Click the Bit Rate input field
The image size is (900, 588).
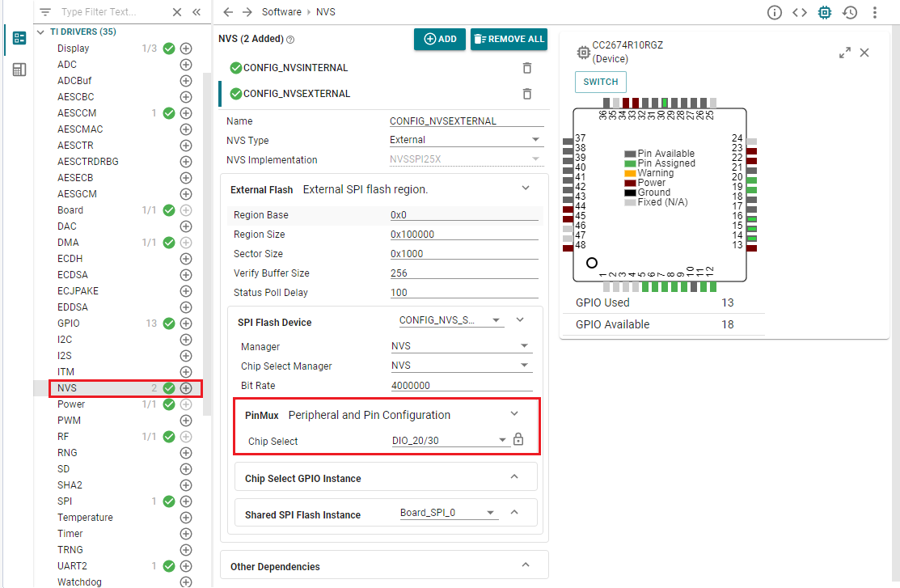click(x=461, y=386)
